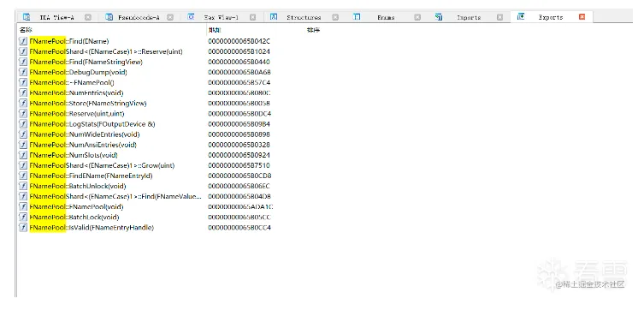This screenshot has width=644, height=310.
Task: Select address 00000000065B042C of Find(EName)
Action: coord(239,41)
